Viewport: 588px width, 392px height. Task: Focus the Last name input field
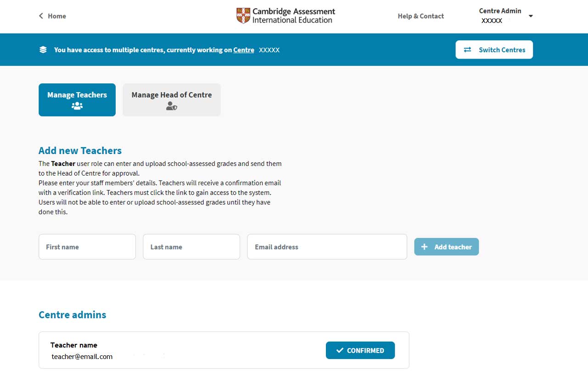pyautogui.click(x=191, y=247)
